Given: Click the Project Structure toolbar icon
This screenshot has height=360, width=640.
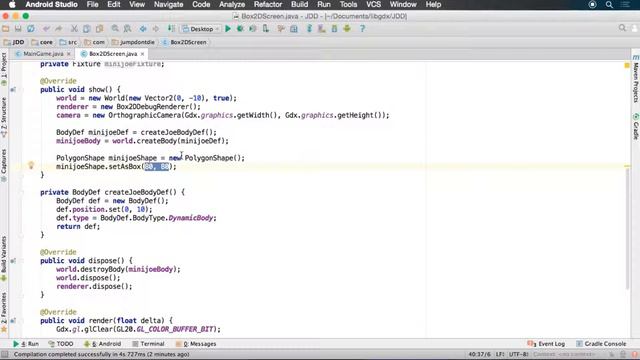Looking at the screenshot, I should click(x=294, y=29).
